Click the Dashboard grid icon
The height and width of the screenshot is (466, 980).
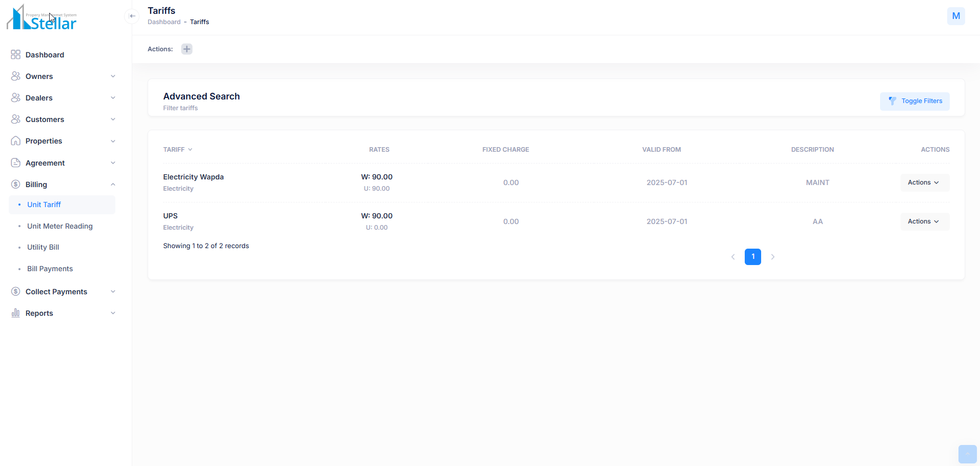pyautogui.click(x=15, y=55)
